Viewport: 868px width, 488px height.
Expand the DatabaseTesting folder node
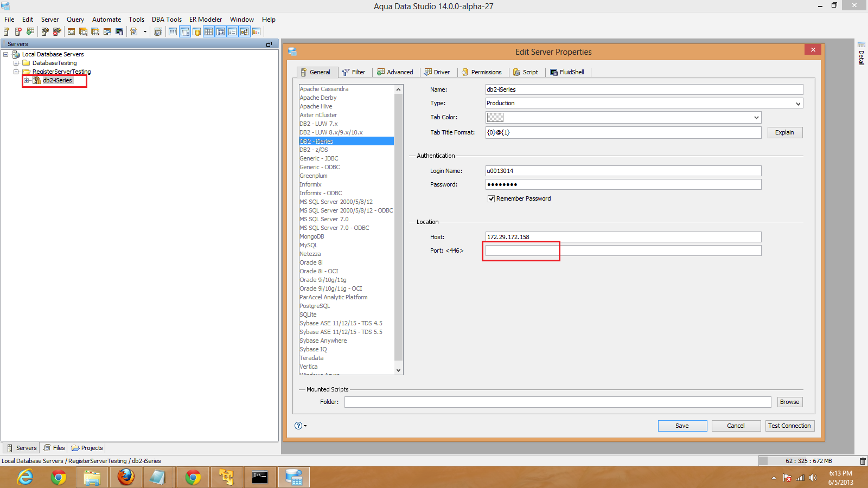pos(16,63)
